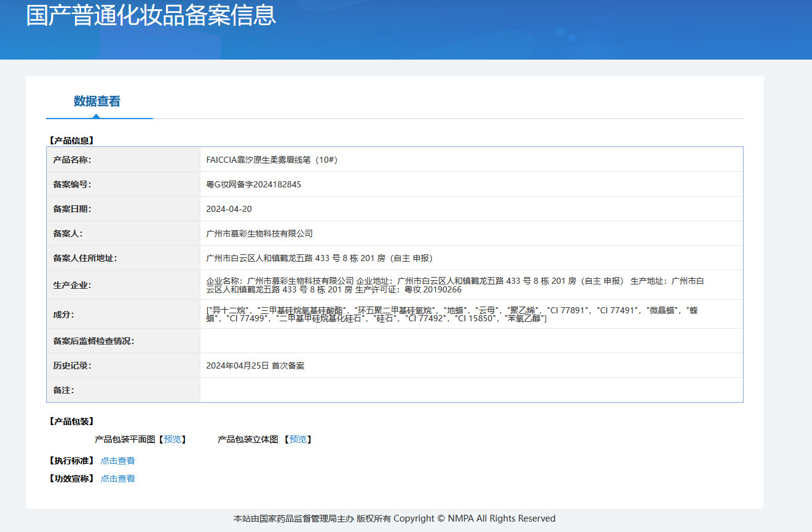Switch to the 数据查看 tab
The height and width of the screenshot is (532, 812).
pyautogui.click(x=97, y=101)
